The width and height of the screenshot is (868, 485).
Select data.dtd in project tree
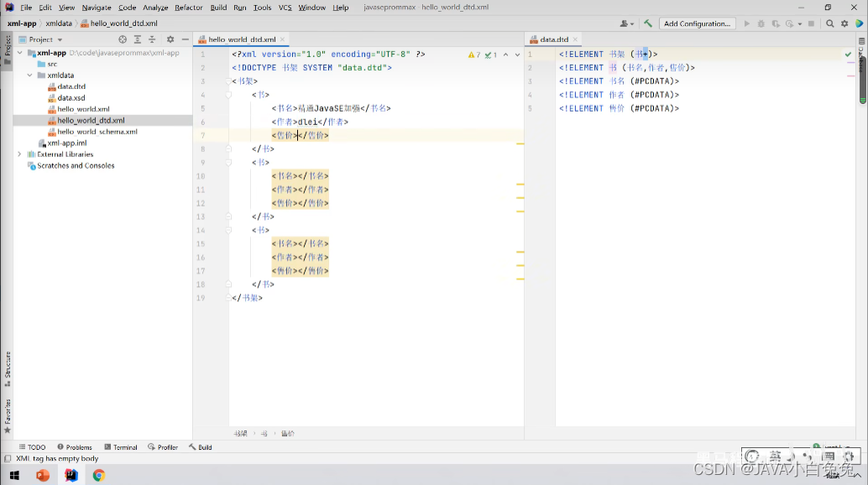point(71,86)
